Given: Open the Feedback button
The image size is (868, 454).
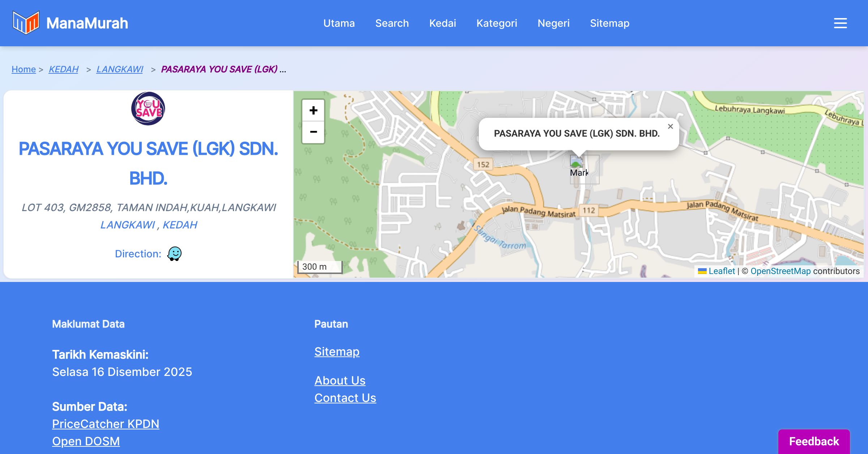Looking at the screenshot, I should pos(814,441).
